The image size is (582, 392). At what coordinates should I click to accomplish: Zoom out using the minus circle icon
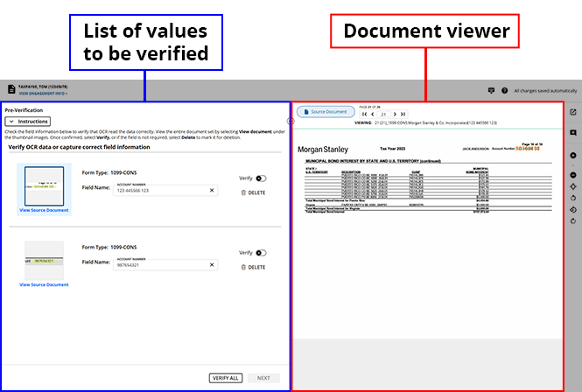573,175
